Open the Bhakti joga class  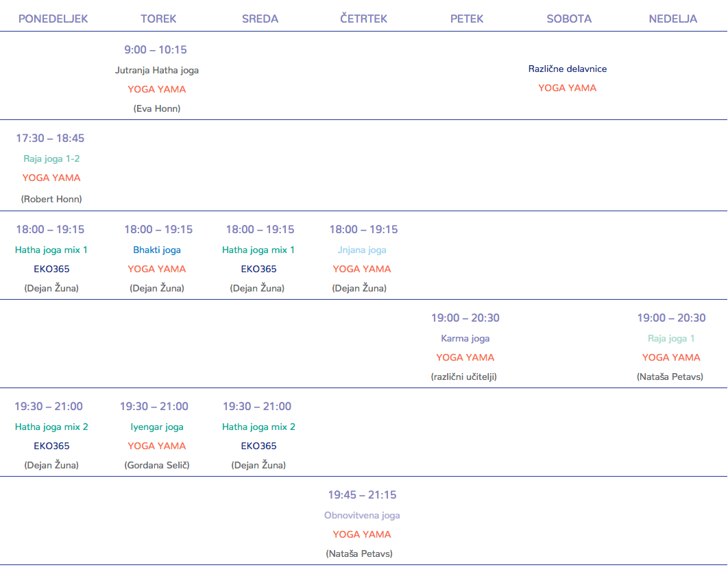click(157, 250)
